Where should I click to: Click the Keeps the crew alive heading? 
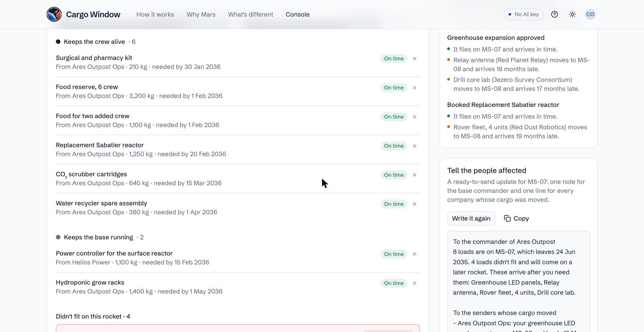[x=94, y=42]
